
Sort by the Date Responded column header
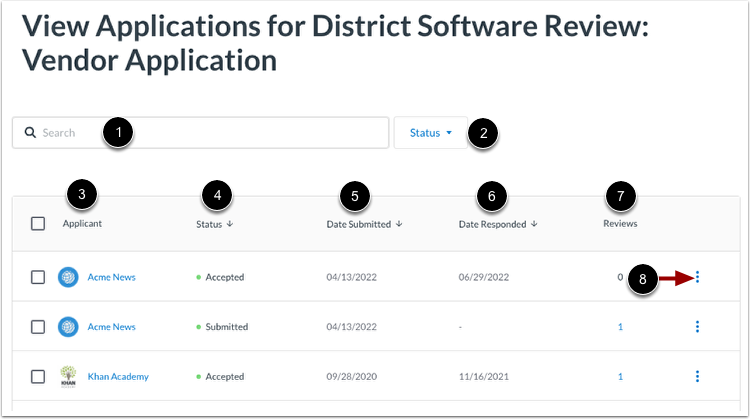(498, 224)
